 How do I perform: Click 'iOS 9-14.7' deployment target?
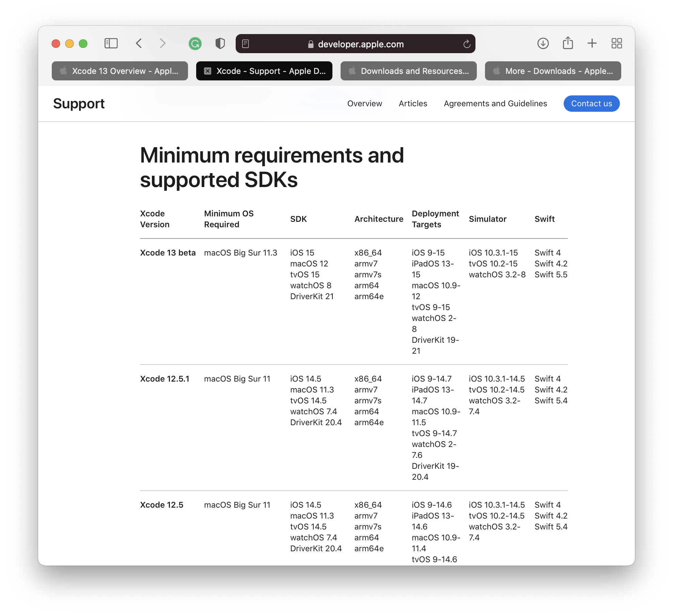432,379
